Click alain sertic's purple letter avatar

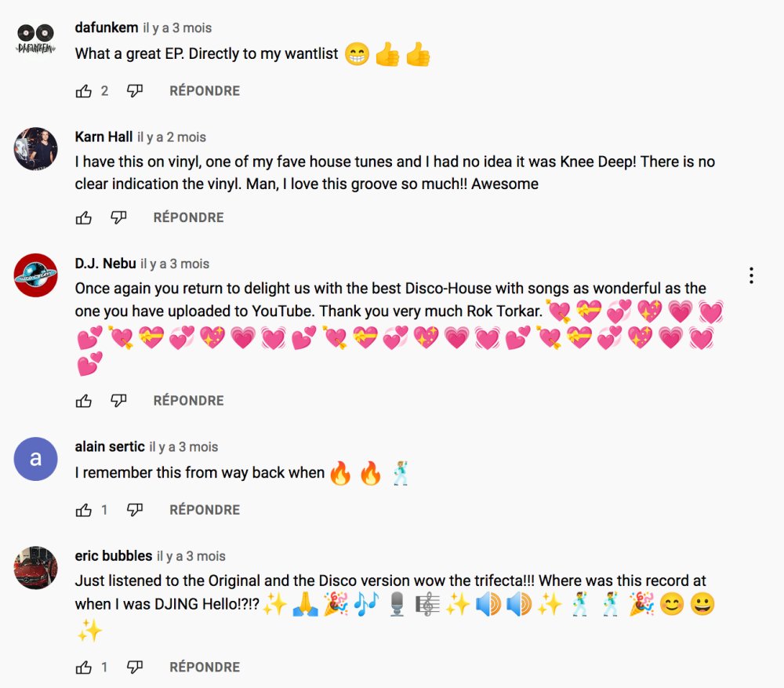(36, 459)
